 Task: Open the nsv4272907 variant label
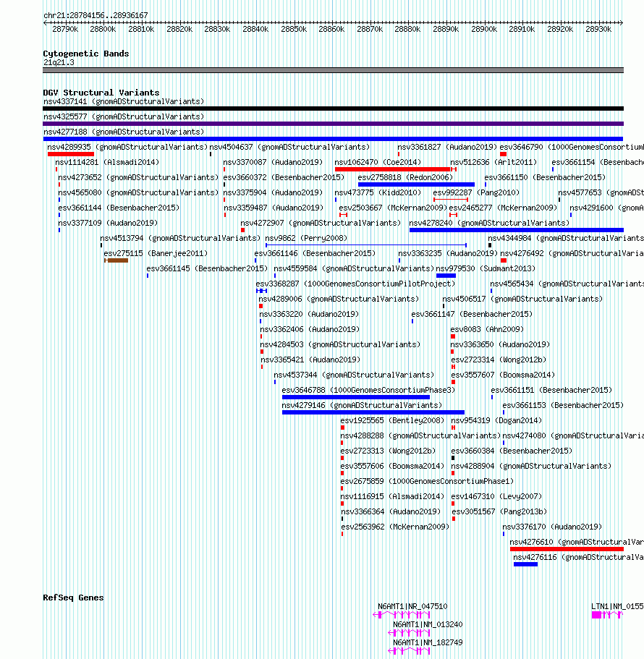(321, 223)
